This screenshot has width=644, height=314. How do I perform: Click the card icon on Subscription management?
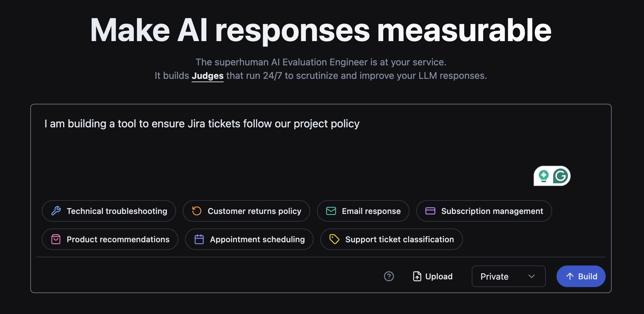click(x=430, y=211)
